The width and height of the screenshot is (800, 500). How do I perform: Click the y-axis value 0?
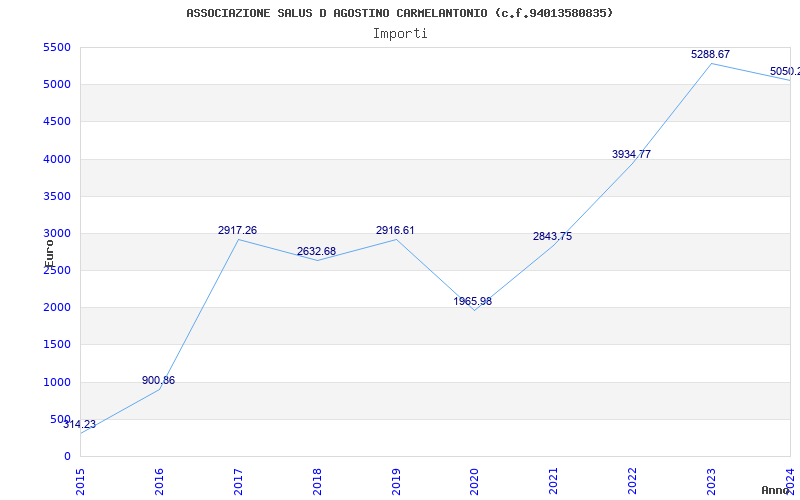pos(67,457)
